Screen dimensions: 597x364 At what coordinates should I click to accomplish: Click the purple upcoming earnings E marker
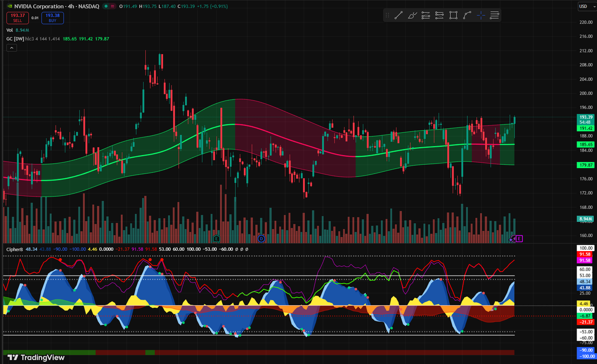pyautogui.click(x=519, y=239)
